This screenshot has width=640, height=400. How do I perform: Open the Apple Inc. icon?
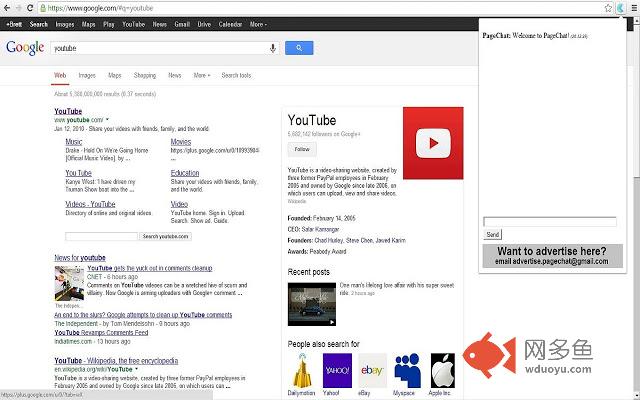tap(443, 371)
